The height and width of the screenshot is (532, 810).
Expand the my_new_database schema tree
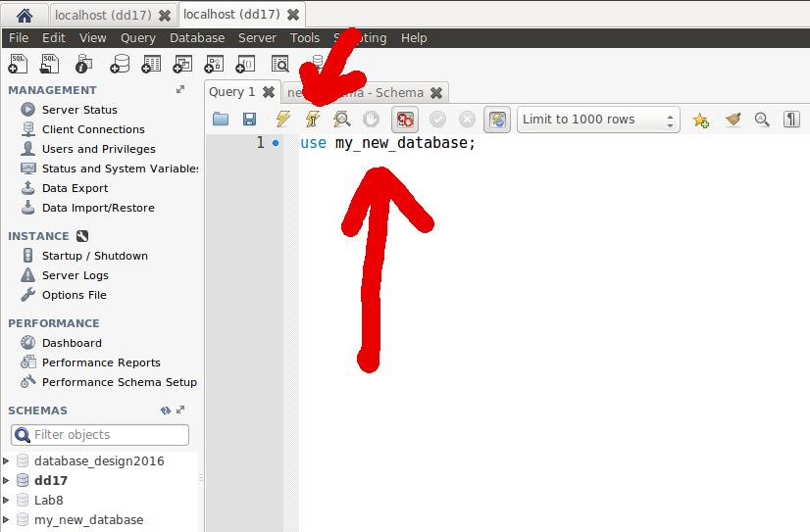tap(7, 520)
